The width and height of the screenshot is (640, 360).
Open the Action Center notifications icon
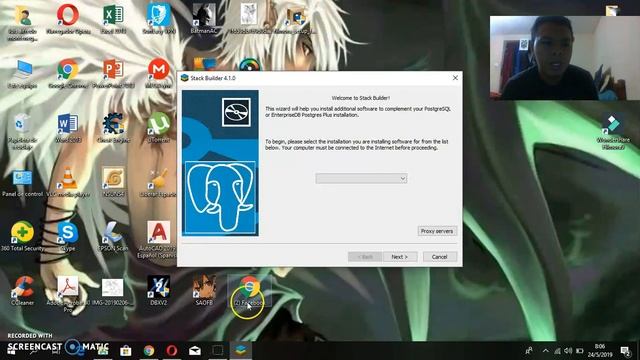[625, 351]
